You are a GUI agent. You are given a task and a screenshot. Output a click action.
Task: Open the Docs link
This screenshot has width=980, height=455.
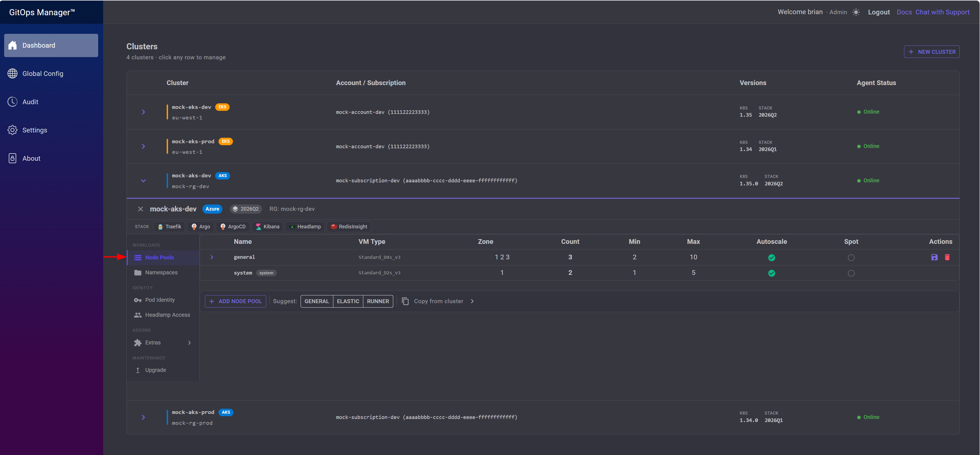tap(904, 12)
